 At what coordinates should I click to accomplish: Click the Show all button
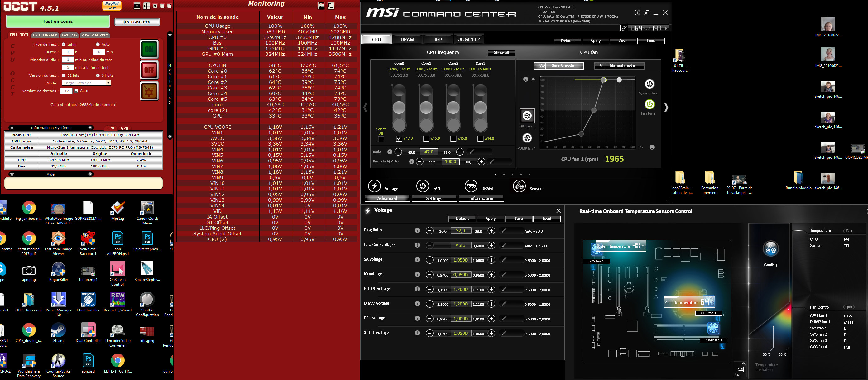pos(501,53)
